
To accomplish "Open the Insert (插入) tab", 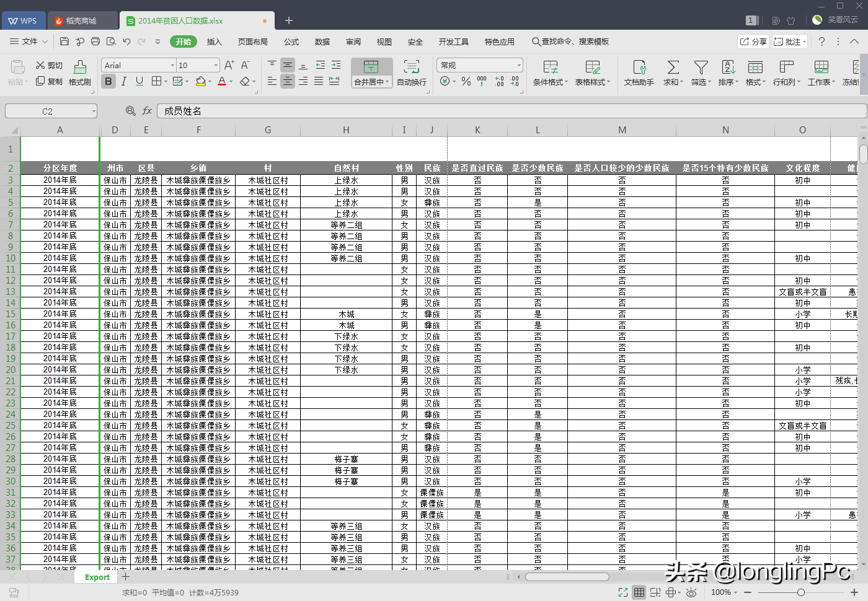I will click(x=214, y=42).
